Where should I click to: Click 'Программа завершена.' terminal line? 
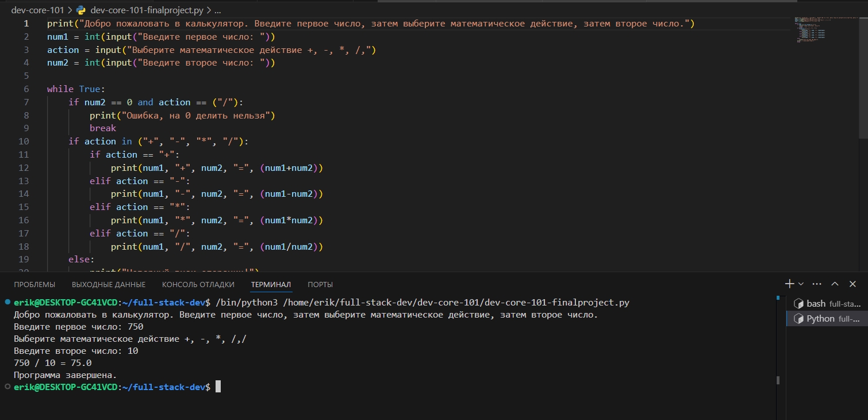click(x=66, y=375)
